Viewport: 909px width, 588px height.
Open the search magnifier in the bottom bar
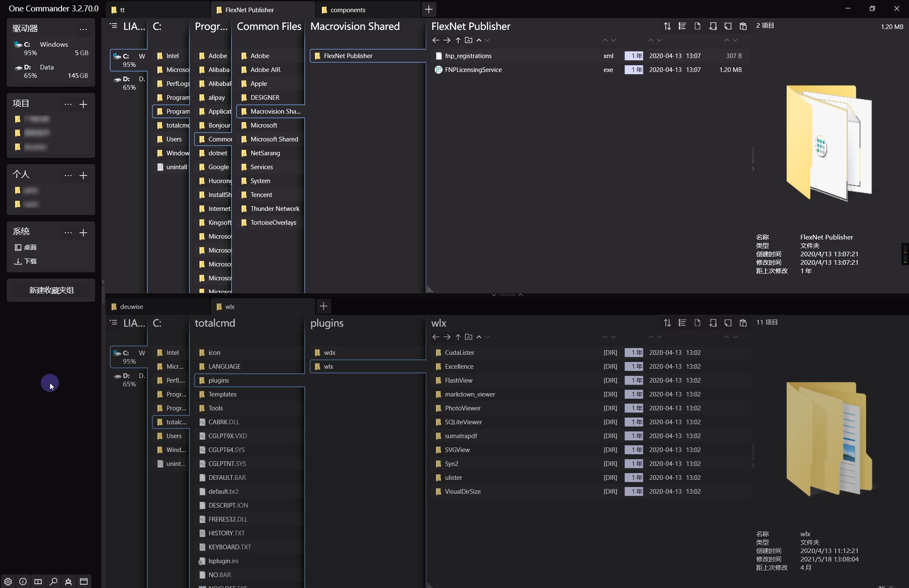(x=53, y=581)
